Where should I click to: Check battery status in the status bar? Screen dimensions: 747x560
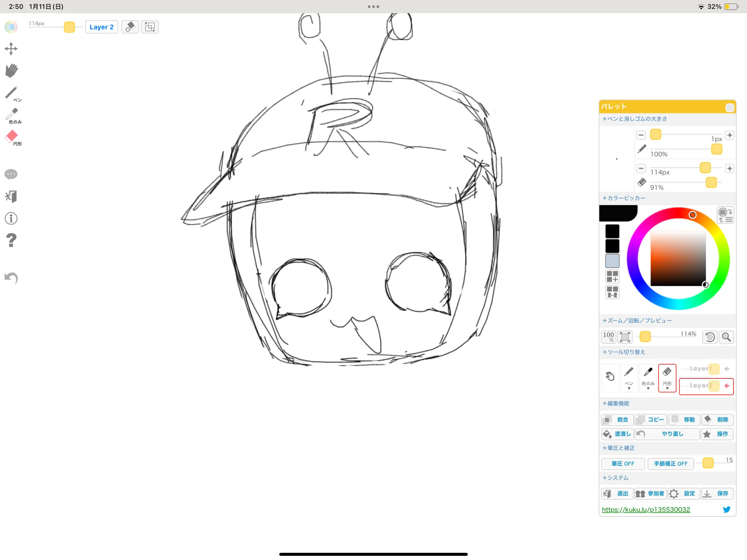click(x=731, y=7)
